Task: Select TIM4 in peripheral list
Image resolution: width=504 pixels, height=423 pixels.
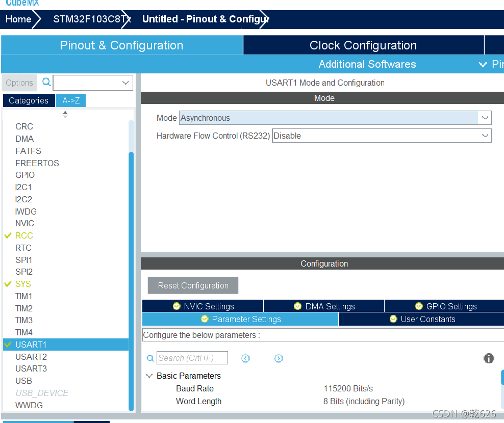Action: 24,332
